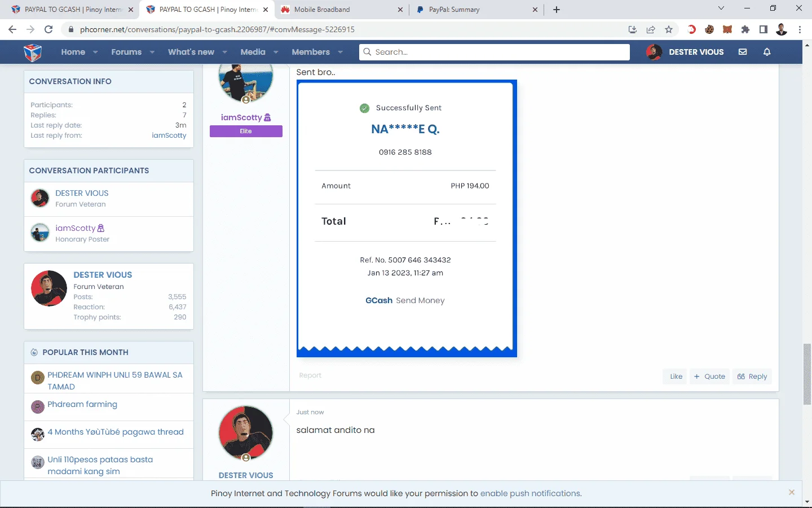Image resolution: width=812 pixels, height=508 pixels.
Task: Switch to the PayPal: Summary tab
Action: click(x=476, y=10)
